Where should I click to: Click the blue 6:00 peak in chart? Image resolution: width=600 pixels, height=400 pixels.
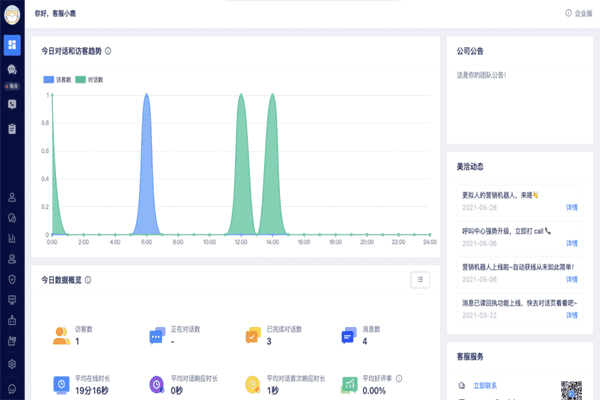pos(147,165)
